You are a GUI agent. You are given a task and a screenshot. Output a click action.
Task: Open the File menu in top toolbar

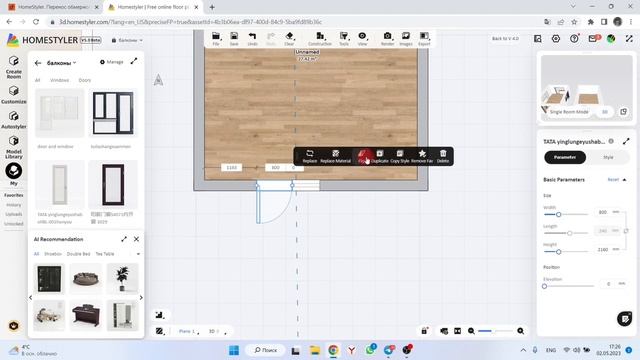216,39
